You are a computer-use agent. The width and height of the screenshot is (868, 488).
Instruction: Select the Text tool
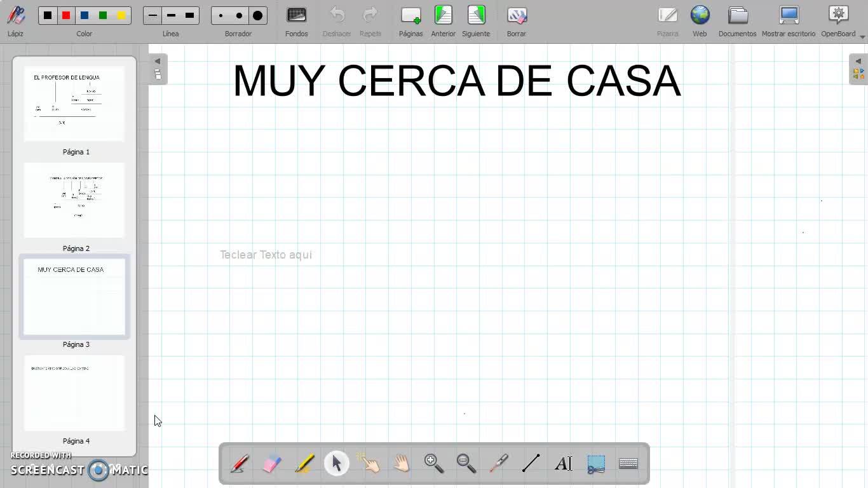(x=564, y=463)
